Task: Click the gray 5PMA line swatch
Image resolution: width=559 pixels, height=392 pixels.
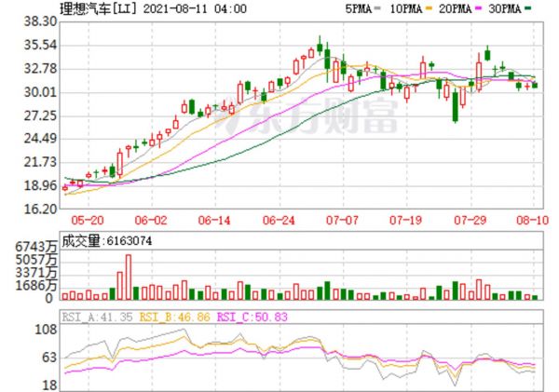Action: (378, 8)
